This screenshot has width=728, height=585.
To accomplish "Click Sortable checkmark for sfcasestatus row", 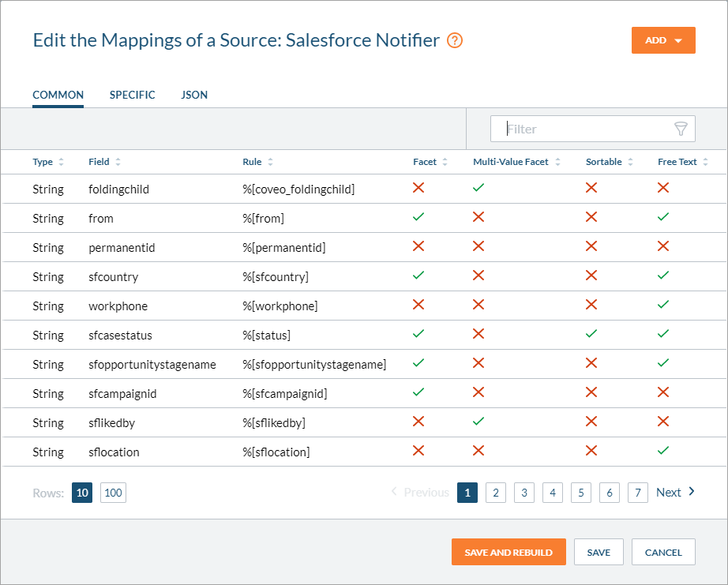I will 591,334.
